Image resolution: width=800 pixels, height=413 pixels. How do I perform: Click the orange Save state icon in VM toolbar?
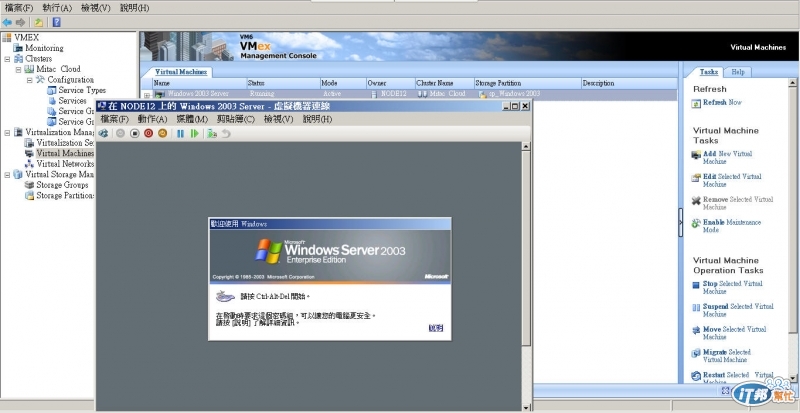tap(162, 133)
